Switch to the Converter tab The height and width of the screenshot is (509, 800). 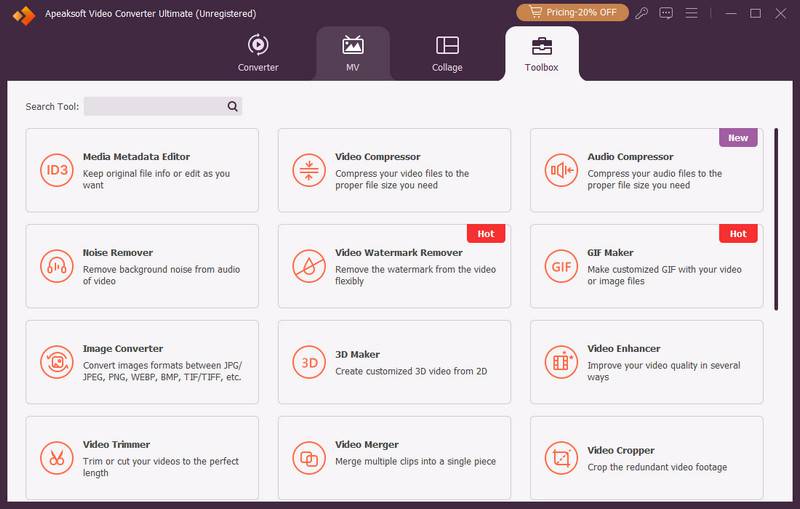tap(258, 53)
